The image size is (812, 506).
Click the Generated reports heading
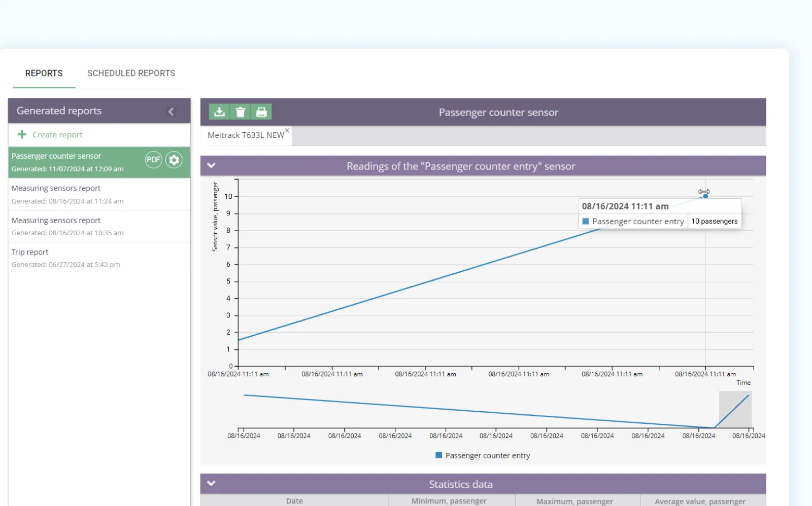pos(59,111)
